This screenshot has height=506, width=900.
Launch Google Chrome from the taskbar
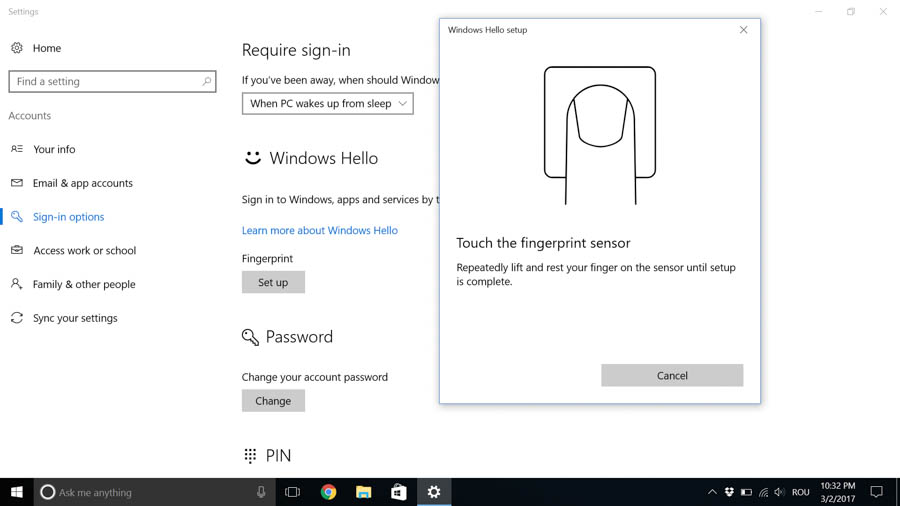(x=328, y=492)
